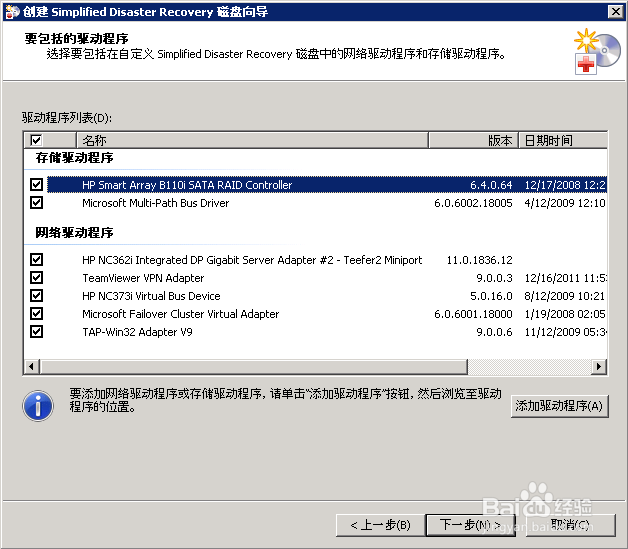Select the HP Smart Array B110i SATA RAID Controller row
Screen dimensions: 628x549
[x=327, y=185]
